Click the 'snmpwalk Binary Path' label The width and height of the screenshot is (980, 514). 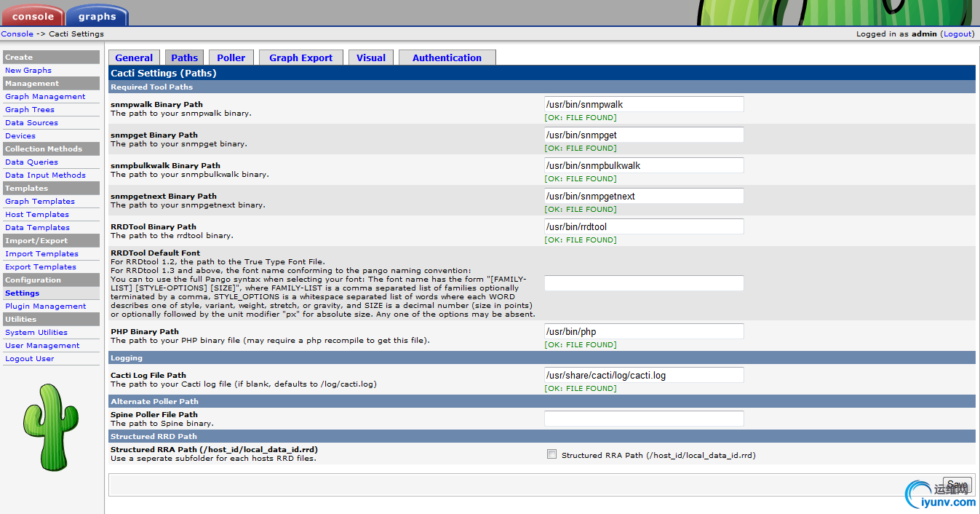(156, 104)
